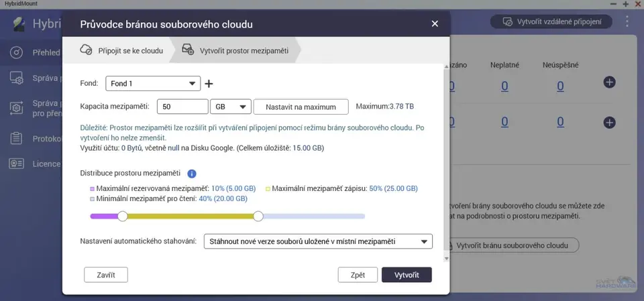Open the GB unit dropdown

(x=230, y=107)
